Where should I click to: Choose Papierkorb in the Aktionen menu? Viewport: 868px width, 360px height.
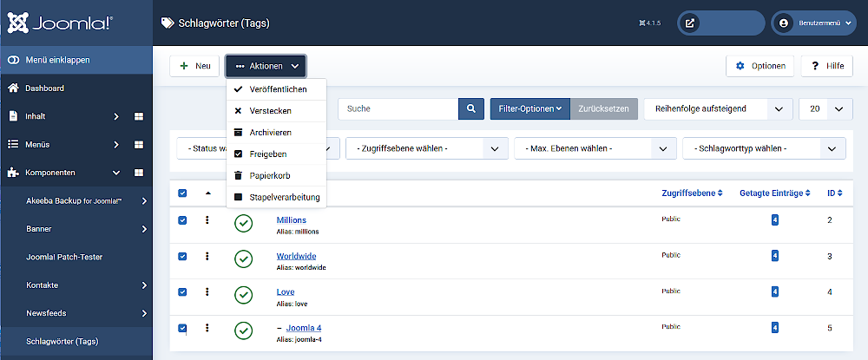click(269, 175)
